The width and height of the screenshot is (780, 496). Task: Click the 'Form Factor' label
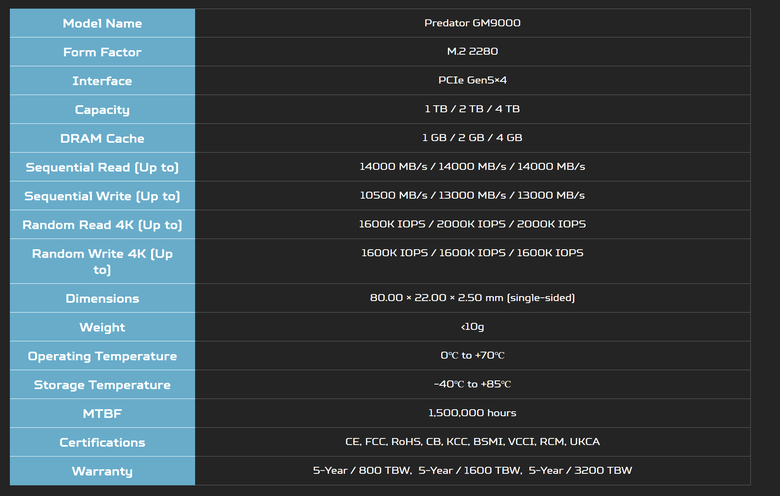coord(102,52)
